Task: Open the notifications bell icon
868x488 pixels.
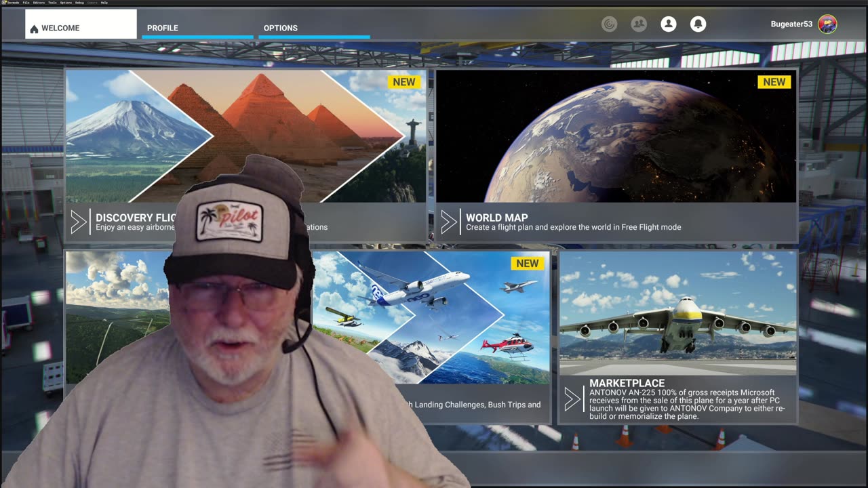Action: [x=698, y=24]
